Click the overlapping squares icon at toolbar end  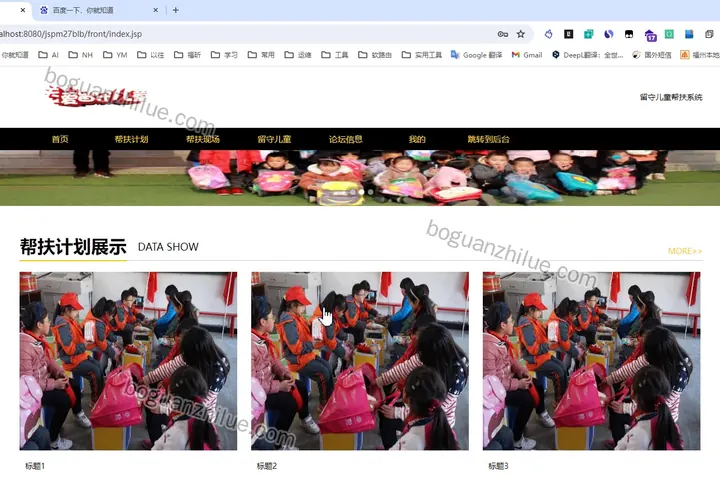(x=709, y=34)
